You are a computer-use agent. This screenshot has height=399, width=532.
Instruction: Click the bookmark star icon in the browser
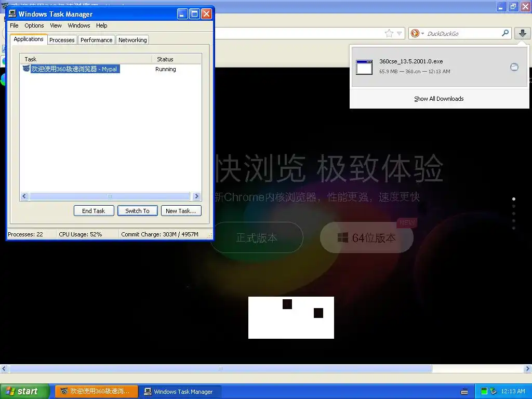(389, 33)
